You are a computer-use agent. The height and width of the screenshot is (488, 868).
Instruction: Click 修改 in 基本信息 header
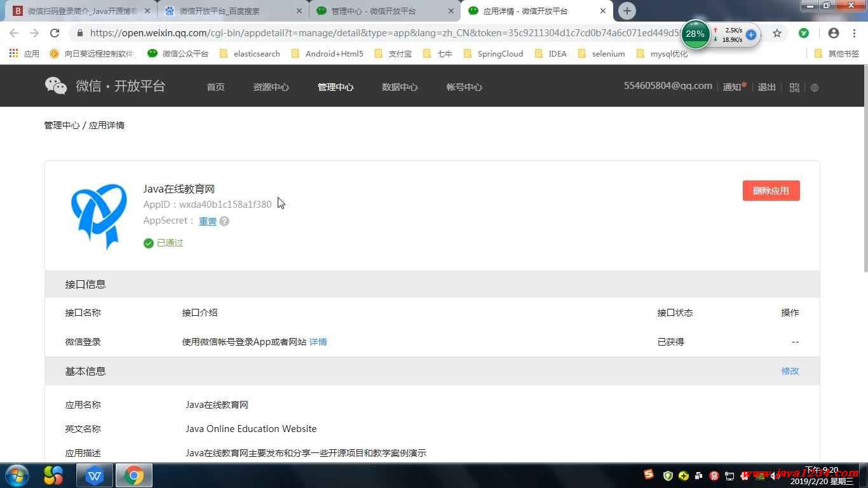coord(790,371)
